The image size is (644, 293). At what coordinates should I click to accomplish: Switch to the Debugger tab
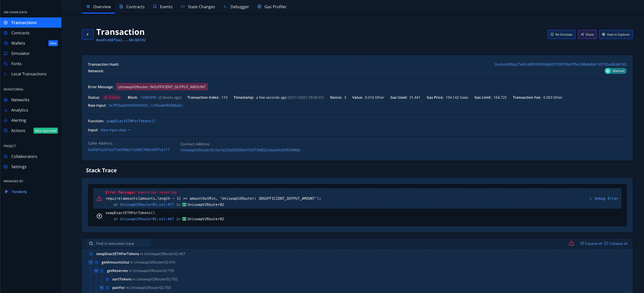click(236, 7)
